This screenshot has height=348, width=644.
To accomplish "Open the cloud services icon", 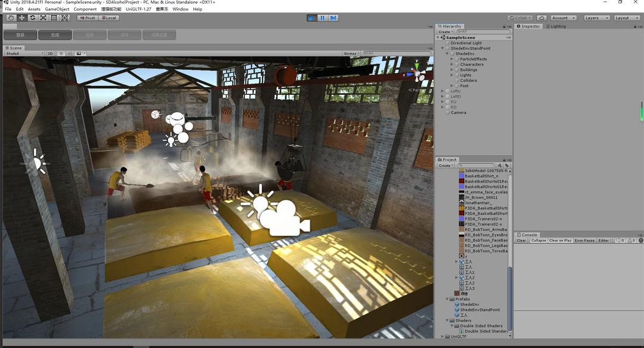I will (x=541, y=18).
